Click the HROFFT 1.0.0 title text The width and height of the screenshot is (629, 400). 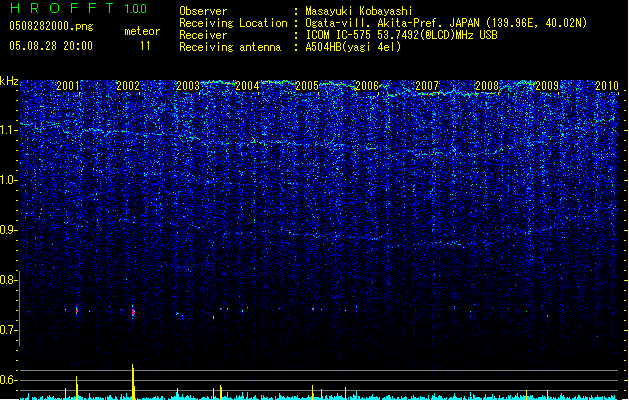coord(78,8)
